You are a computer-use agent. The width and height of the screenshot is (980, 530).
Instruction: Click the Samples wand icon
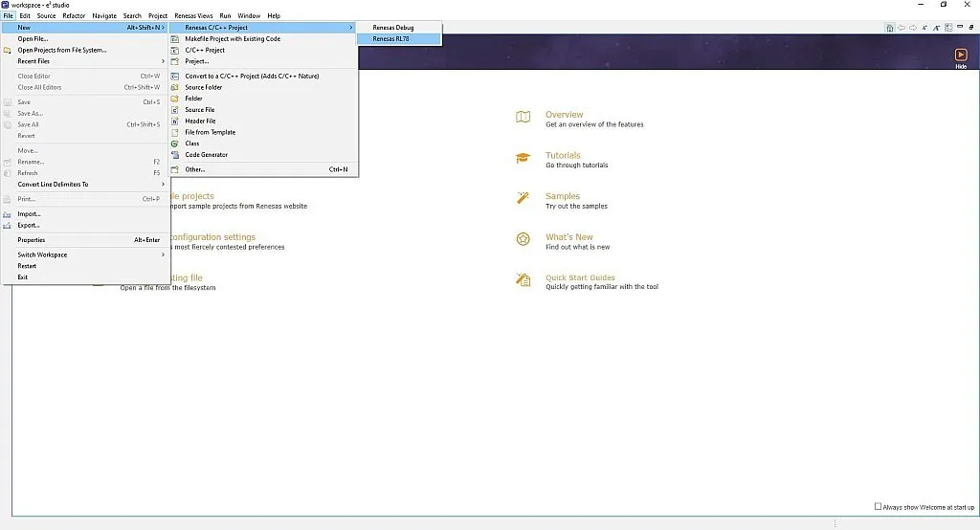click(x=523, y=198)
